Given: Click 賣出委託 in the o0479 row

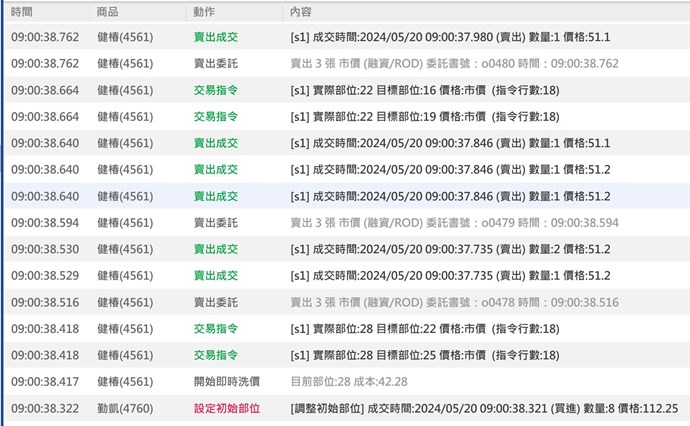Looking at the screenshot, I should click(x=216, y=223).
